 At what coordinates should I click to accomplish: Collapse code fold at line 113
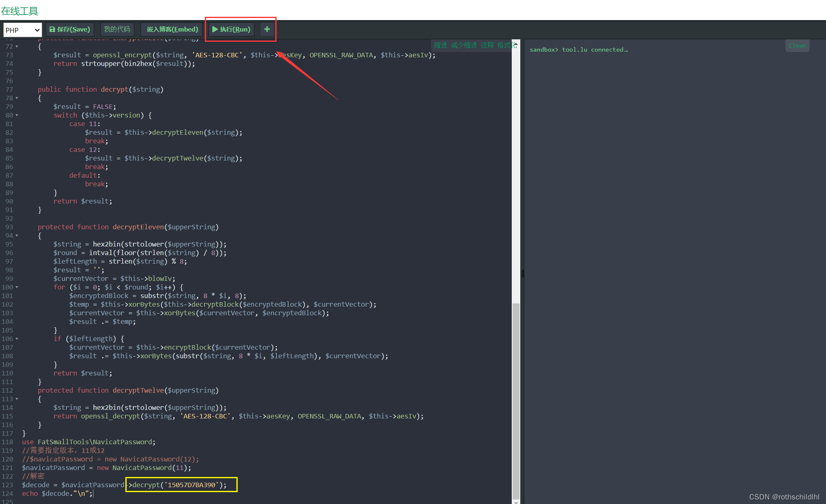[x=17, y=399]
